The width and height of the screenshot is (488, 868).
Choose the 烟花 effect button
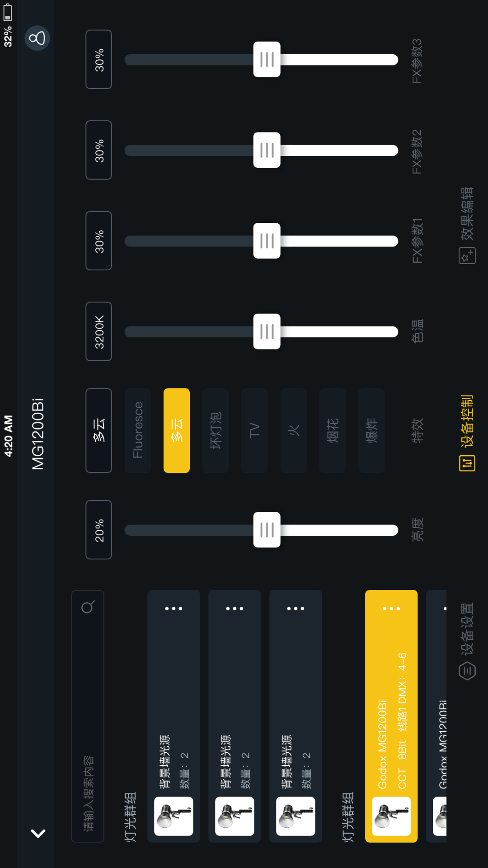333,430
